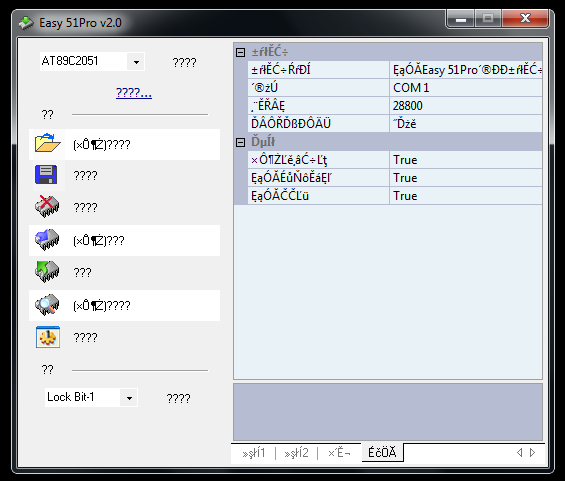Collapse the first property grid category

(x=240, y=53)
